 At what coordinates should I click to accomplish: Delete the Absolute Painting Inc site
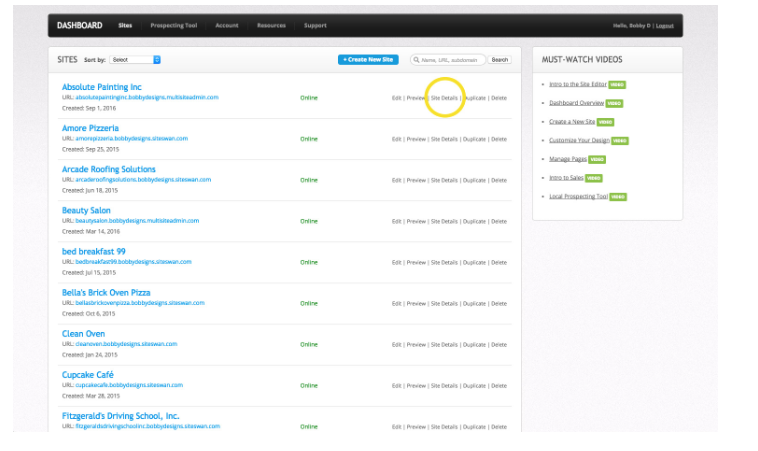(x=499, y=98)
